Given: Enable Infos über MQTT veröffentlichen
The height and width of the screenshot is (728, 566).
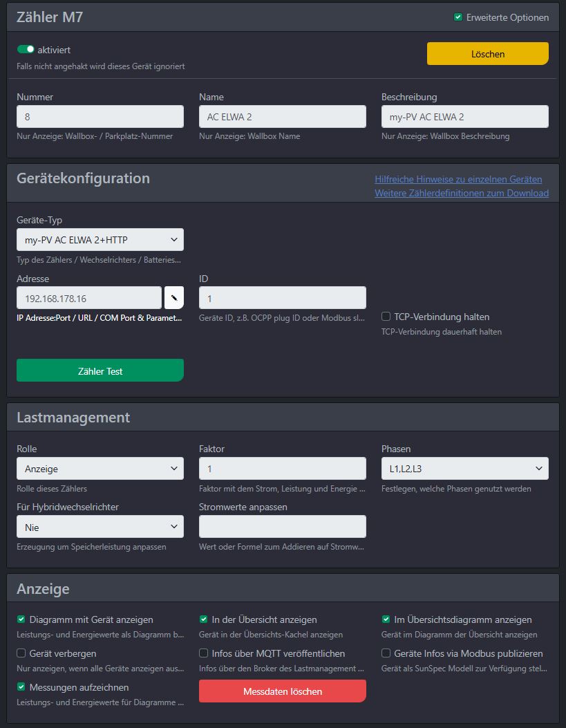Looking at the screenshot, I should pos(203,653).
